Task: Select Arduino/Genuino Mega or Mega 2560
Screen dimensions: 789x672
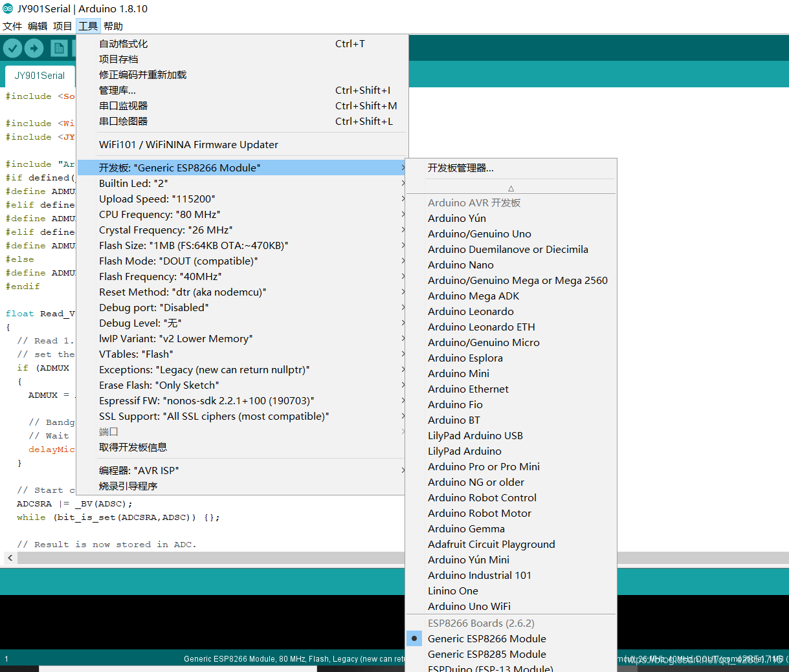Action: 511,280
